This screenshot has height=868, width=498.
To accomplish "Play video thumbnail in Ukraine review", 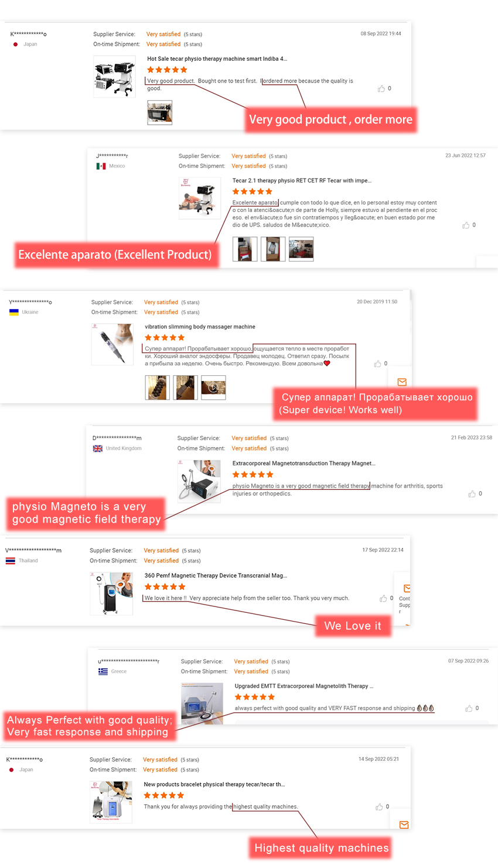I will pyautogui.click(x=213, y=387).
